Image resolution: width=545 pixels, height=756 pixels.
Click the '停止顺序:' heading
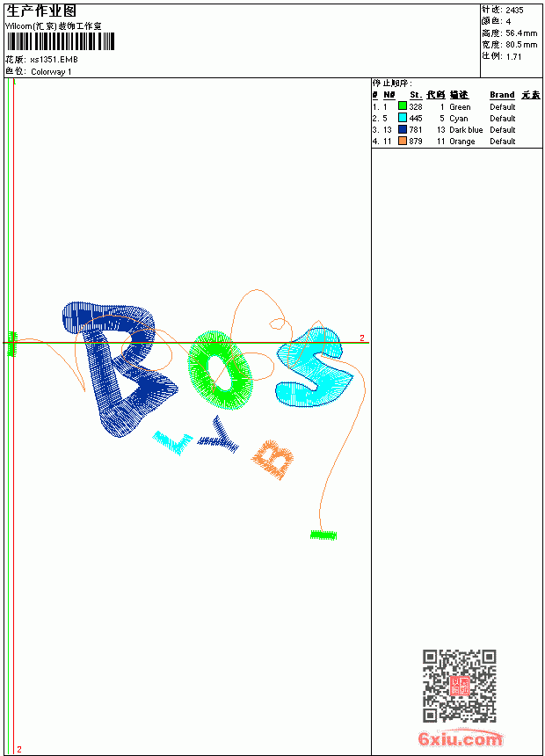tap(392, 84)
